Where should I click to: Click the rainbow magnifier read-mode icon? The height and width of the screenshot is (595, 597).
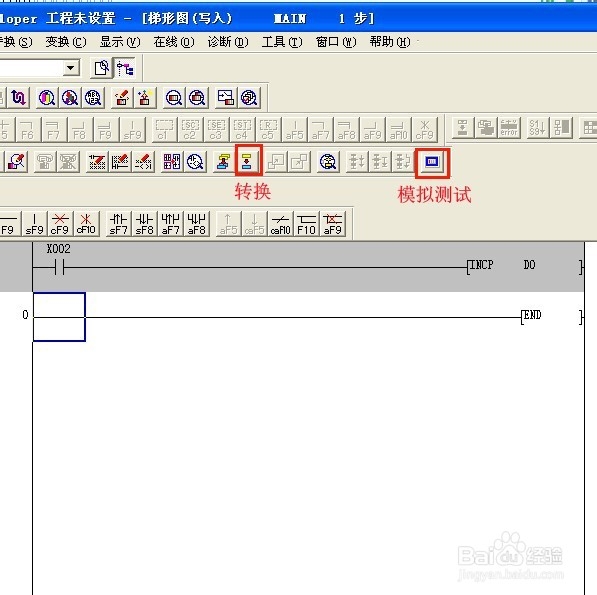(x=47, y=98)
